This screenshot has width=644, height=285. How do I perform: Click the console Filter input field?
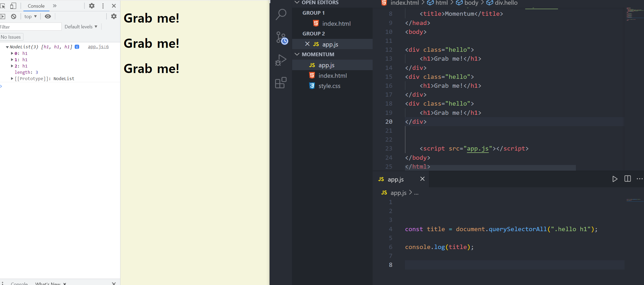pyautogui.click(x=30, y=27)
